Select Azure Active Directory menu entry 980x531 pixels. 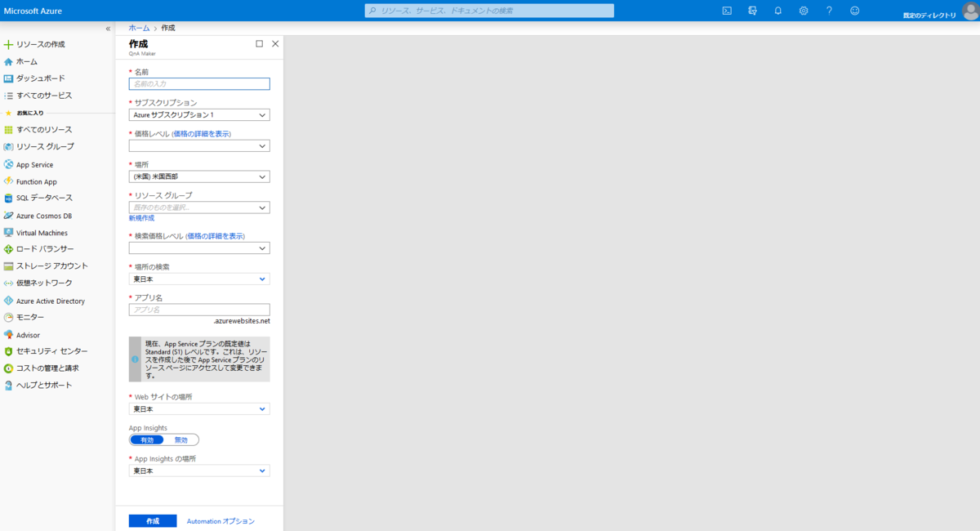[51, 301]
